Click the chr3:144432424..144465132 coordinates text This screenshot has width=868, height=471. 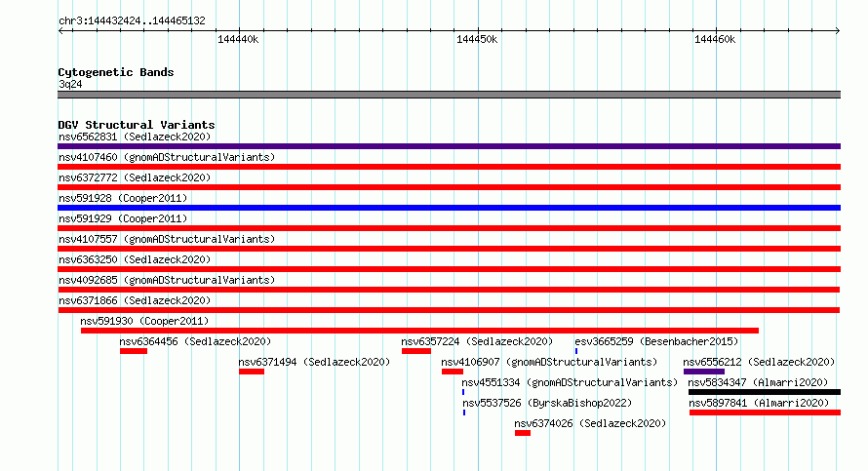click(132, 20)
